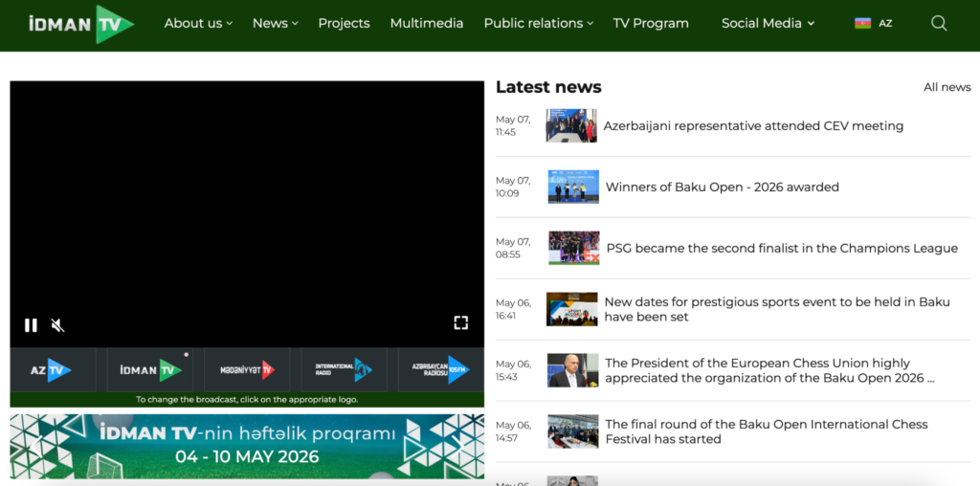Click the CEV meeting news thumbnail
Viewport: 980px width, 486px height.
[x=570, y=125]
